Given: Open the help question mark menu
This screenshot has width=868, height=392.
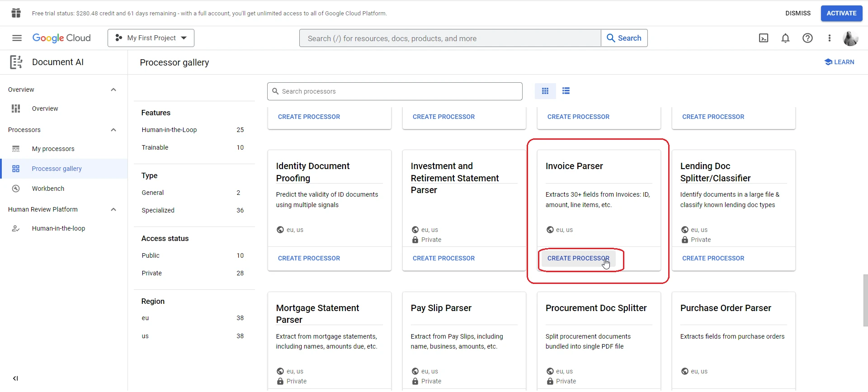Looking at the screenshot, I should point(807,38).
